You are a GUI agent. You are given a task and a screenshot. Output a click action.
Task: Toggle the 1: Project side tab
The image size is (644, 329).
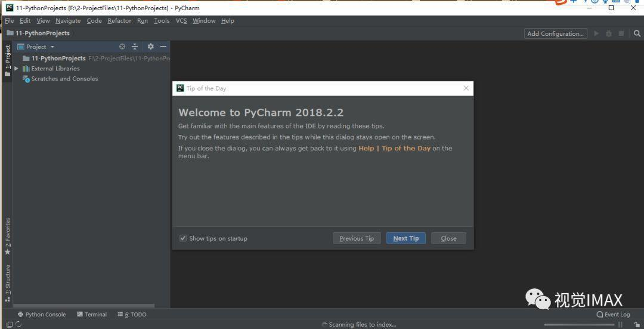7,60
